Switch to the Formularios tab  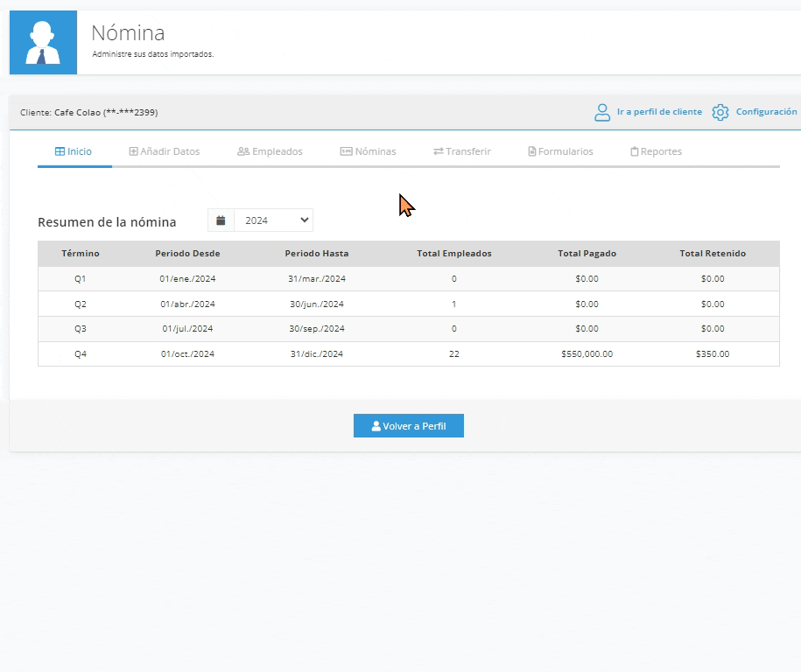click(x=560, y=151)
